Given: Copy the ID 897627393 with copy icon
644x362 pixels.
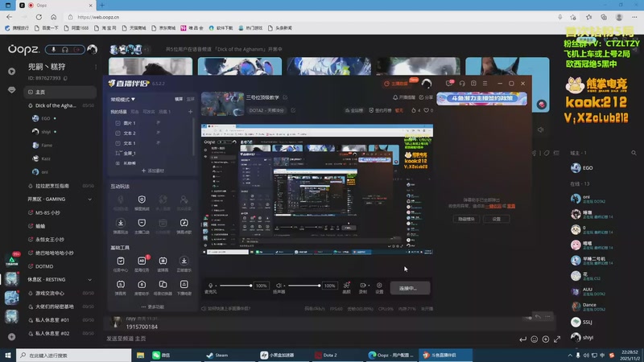Looking at the screenshot, I should coord(65,78).
